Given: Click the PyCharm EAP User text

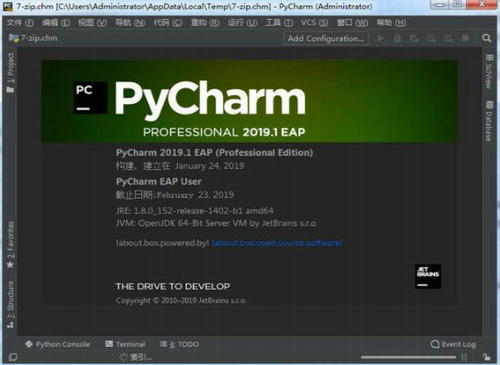Looking at the screenshot, I should 158,182.
